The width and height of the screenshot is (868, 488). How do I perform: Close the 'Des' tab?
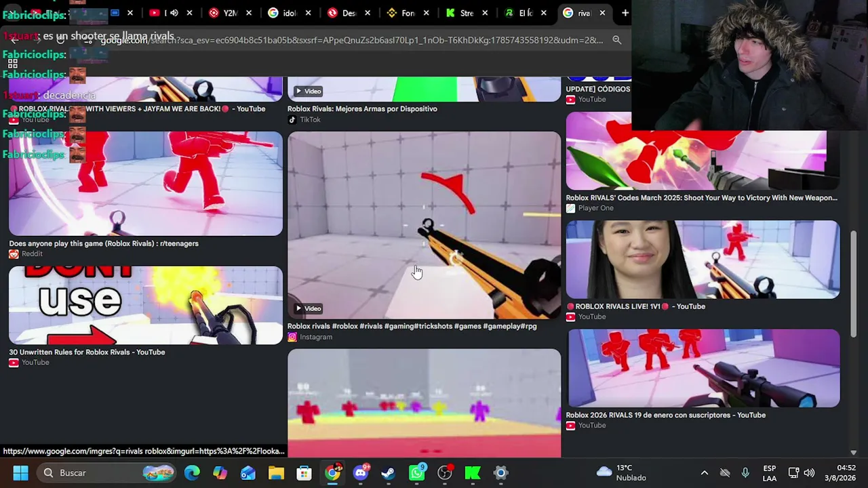pos(368,13)
